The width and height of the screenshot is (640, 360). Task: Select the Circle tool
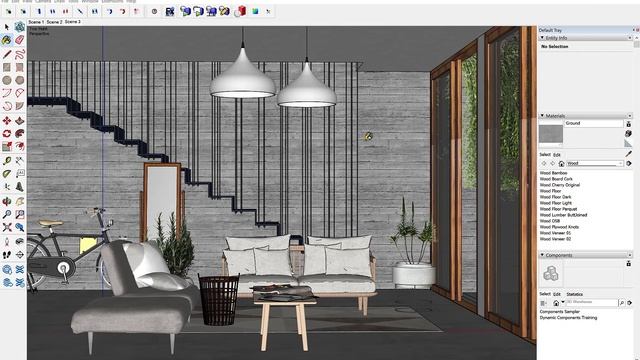click(7, 80)
